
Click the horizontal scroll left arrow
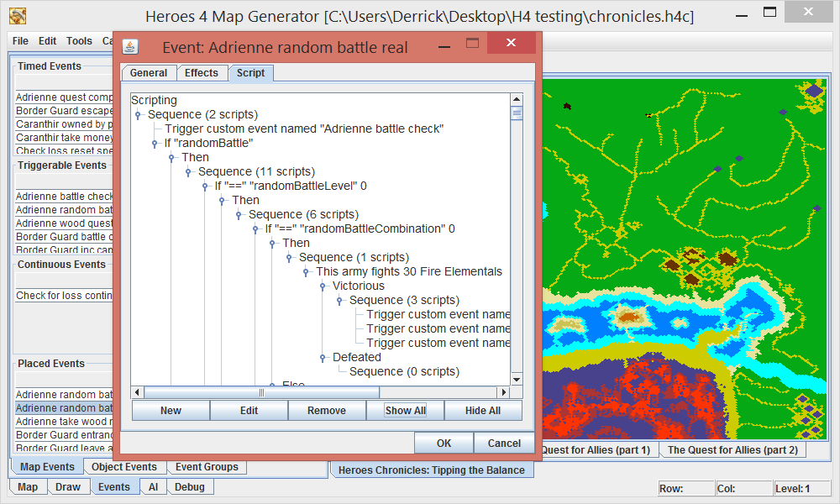click(137, 392)
